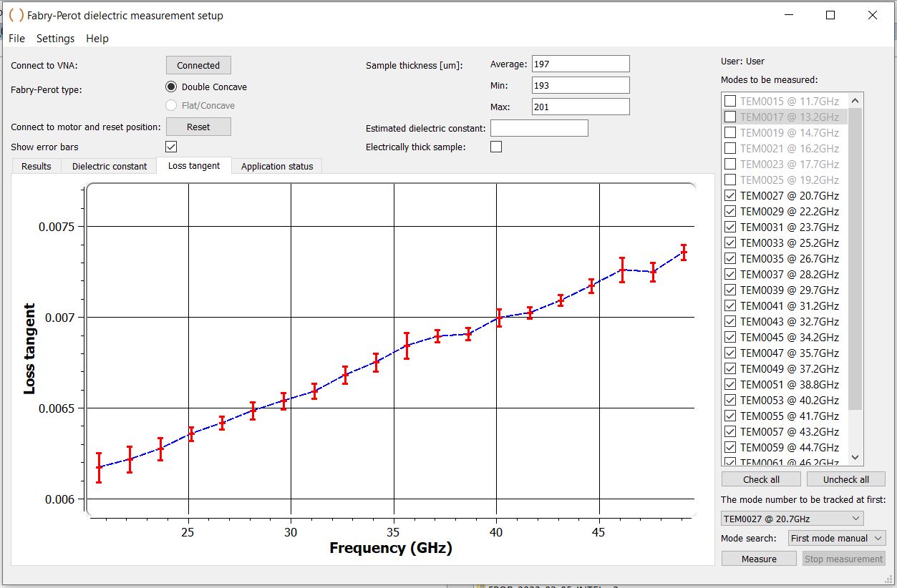897x588 pixels.
Task: Open the File menu
Action: [16, 39]
